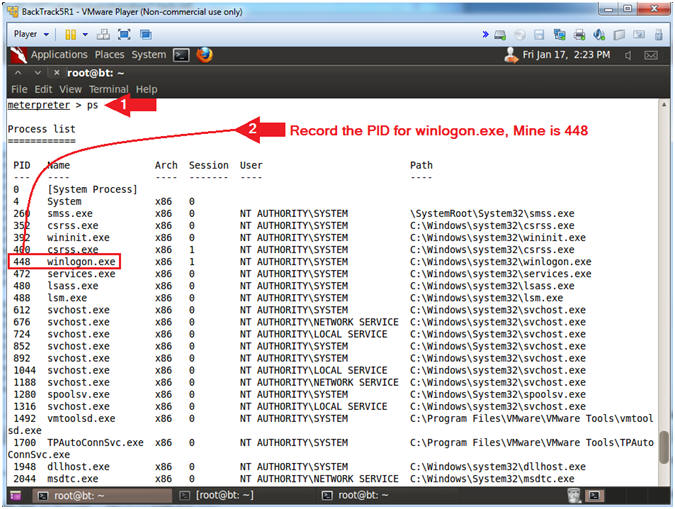Enter full screen mode icon

(124, 34)
